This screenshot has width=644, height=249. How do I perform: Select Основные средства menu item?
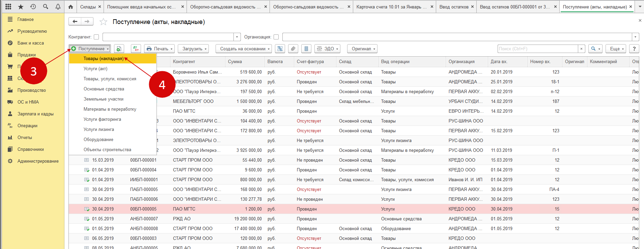click(113, 89)
